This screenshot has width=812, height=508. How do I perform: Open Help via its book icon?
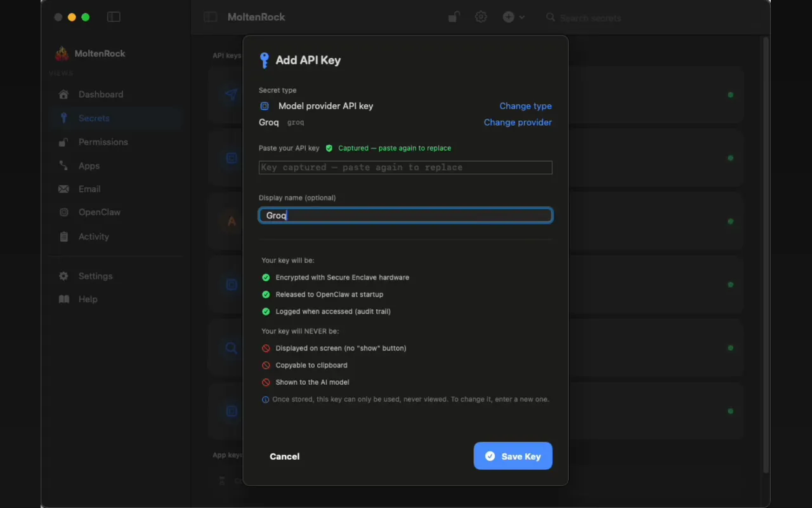(x=63, y=299)
